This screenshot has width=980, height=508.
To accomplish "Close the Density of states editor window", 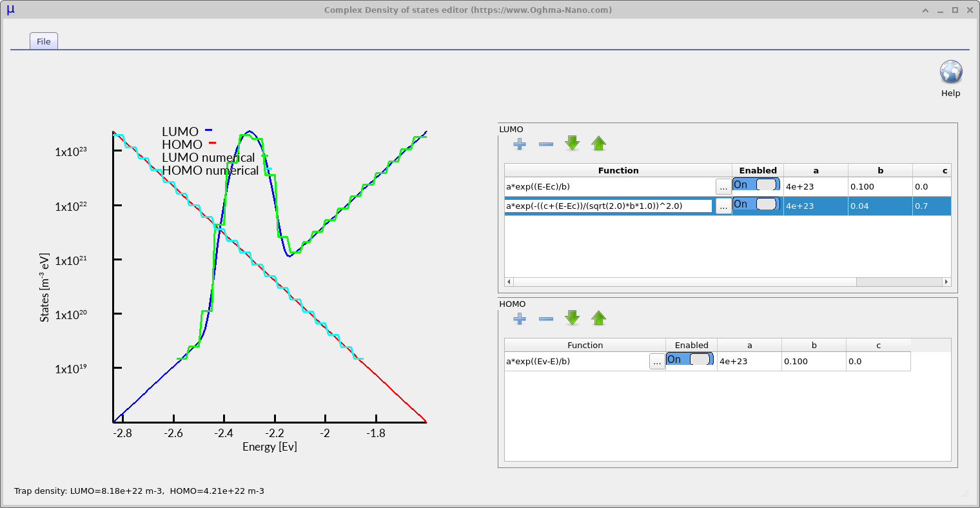I will tap(968, 10).
